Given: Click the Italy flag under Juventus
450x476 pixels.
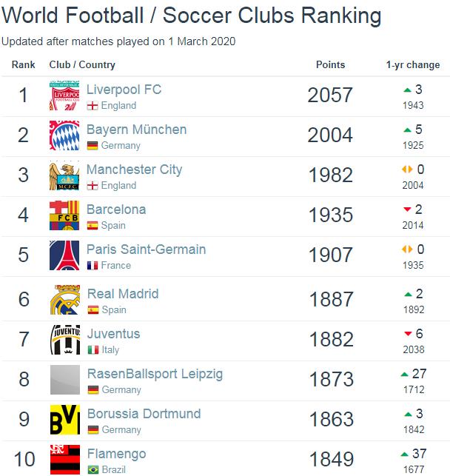Looking at the screenshot, I should (x=93, y=350).
